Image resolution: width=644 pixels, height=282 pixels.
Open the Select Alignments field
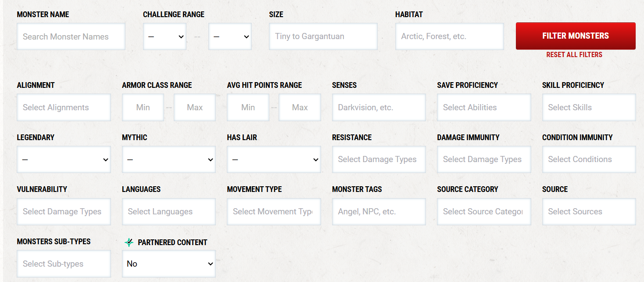[64, 107]
